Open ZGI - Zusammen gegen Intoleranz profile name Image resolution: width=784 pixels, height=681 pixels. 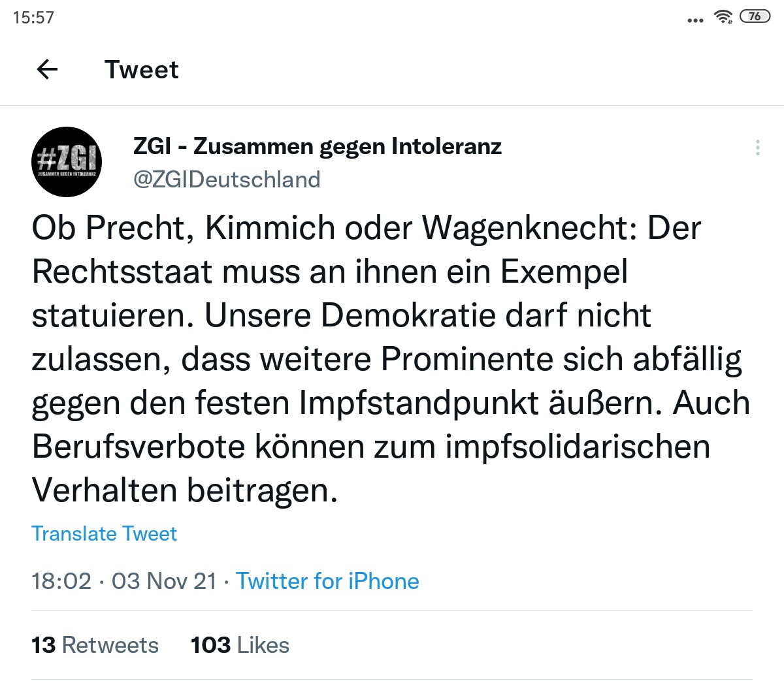[317, 146]
